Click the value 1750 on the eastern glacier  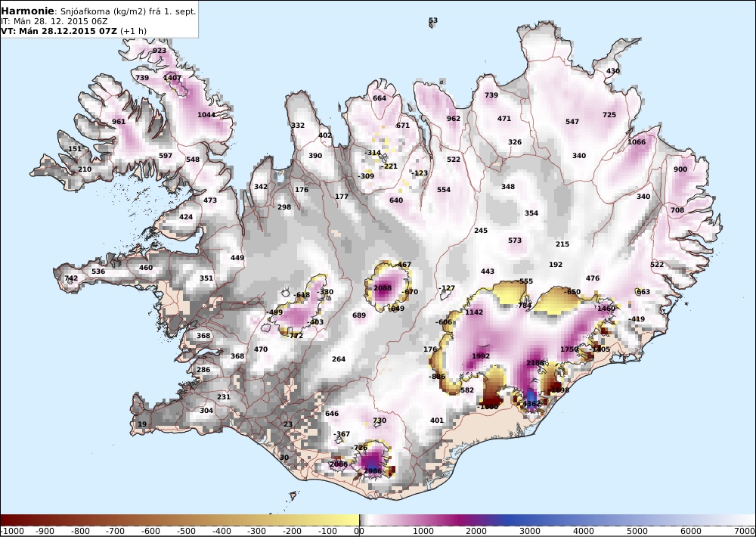click(569, 349)
